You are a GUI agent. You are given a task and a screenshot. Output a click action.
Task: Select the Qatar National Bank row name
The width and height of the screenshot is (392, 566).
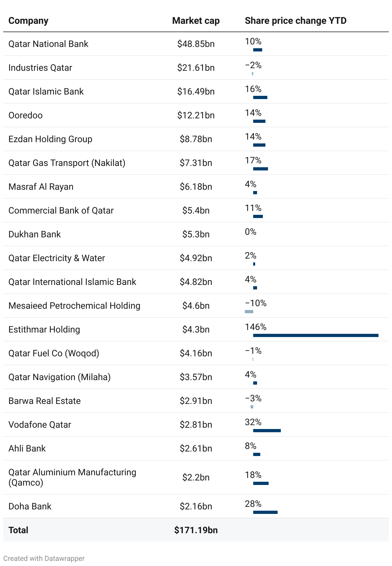click(x=48, y=44)
